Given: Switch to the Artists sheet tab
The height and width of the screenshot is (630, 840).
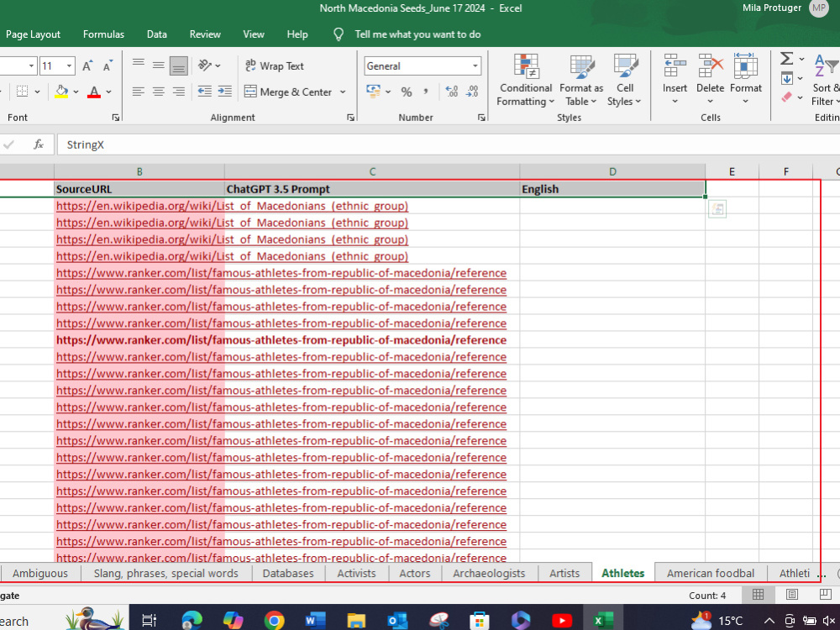Looking at the screenshot, I should coord(564,573).
